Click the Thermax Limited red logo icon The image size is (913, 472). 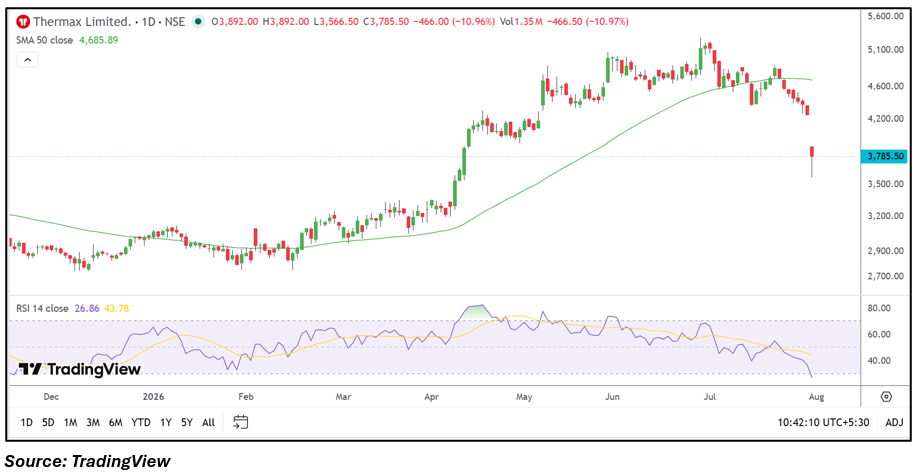[x=23, y=22]
